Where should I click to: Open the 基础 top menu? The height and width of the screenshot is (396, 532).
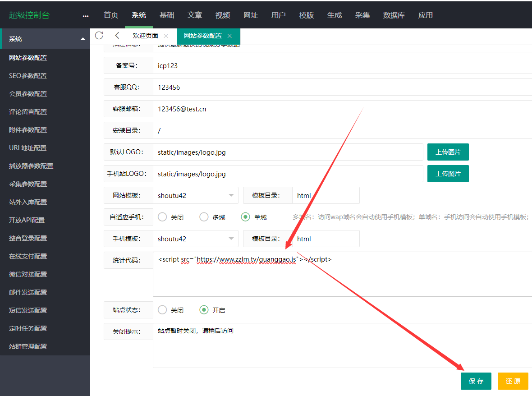pos(167,15)
